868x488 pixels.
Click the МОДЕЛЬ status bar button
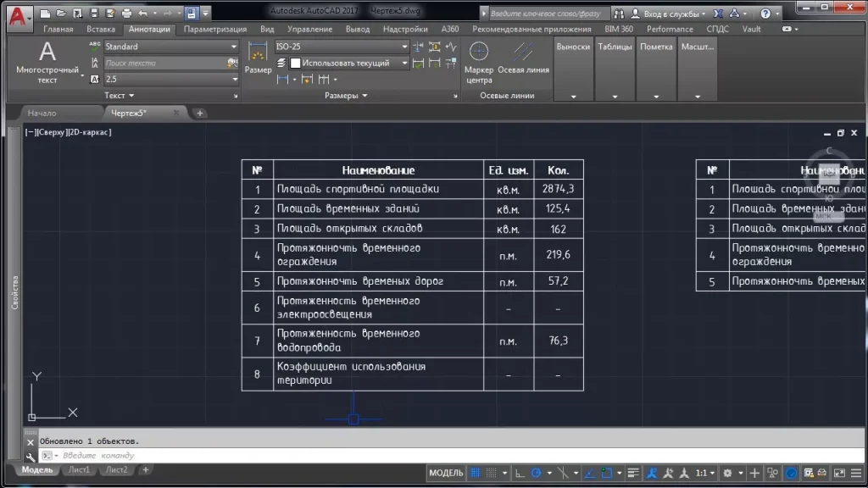446,473
